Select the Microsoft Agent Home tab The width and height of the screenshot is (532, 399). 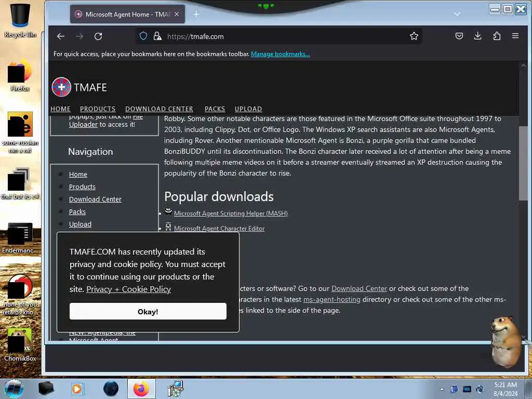pyautogui.click(x=127, y=14)
